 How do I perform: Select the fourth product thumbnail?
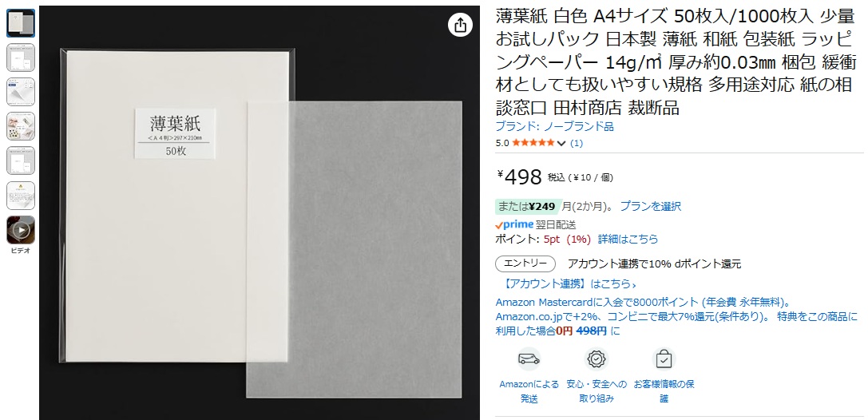(21, 126)
